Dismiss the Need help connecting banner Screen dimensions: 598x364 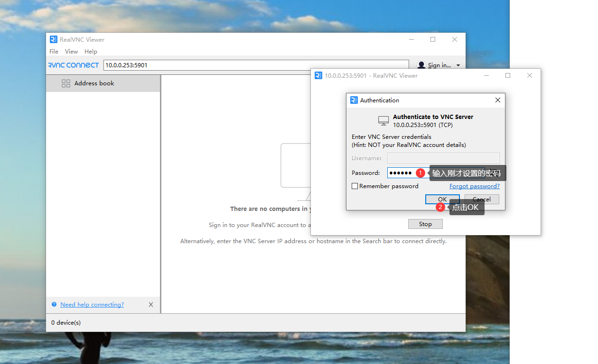tap(151, 305)
